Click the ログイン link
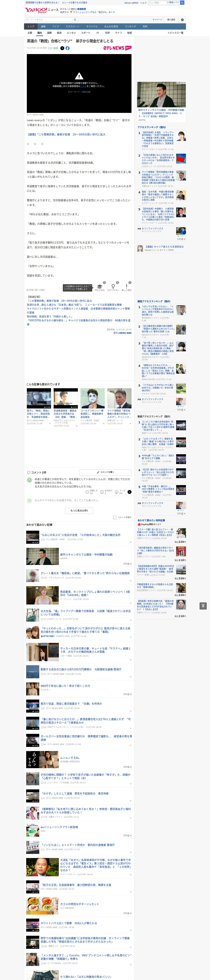210x980 pixels. click(64, 12)
